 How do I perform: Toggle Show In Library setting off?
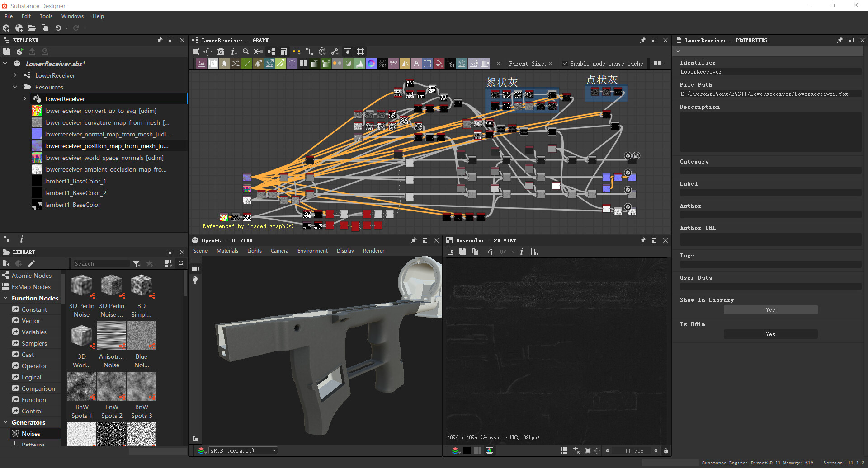770,309
